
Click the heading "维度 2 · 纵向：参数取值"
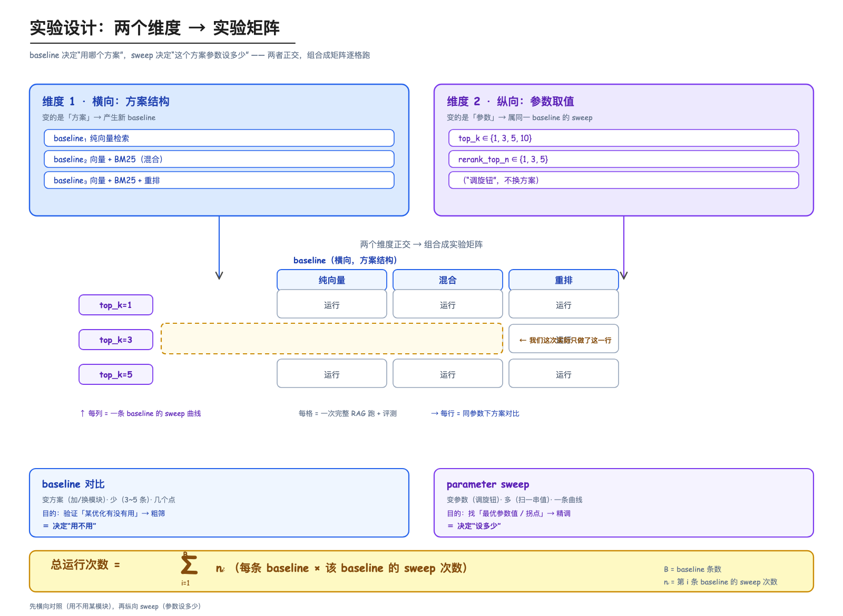pyautogui.click(x=511, y=101)
